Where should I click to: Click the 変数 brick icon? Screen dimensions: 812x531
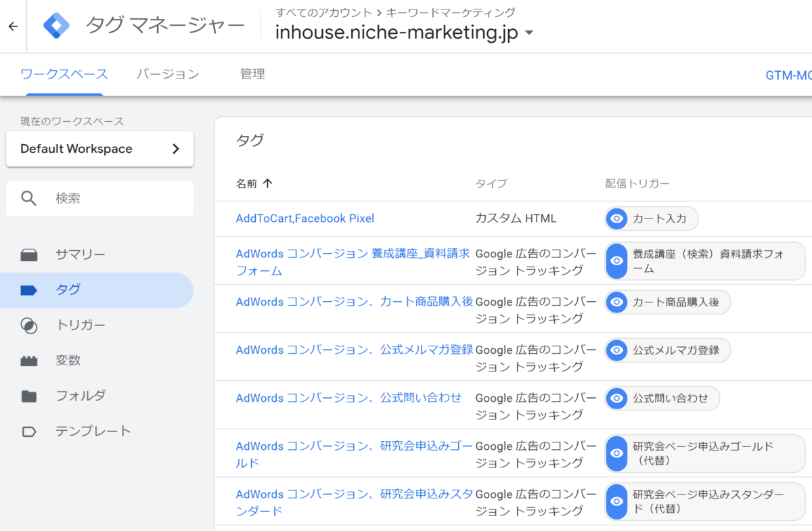click(x=28, y=361)
